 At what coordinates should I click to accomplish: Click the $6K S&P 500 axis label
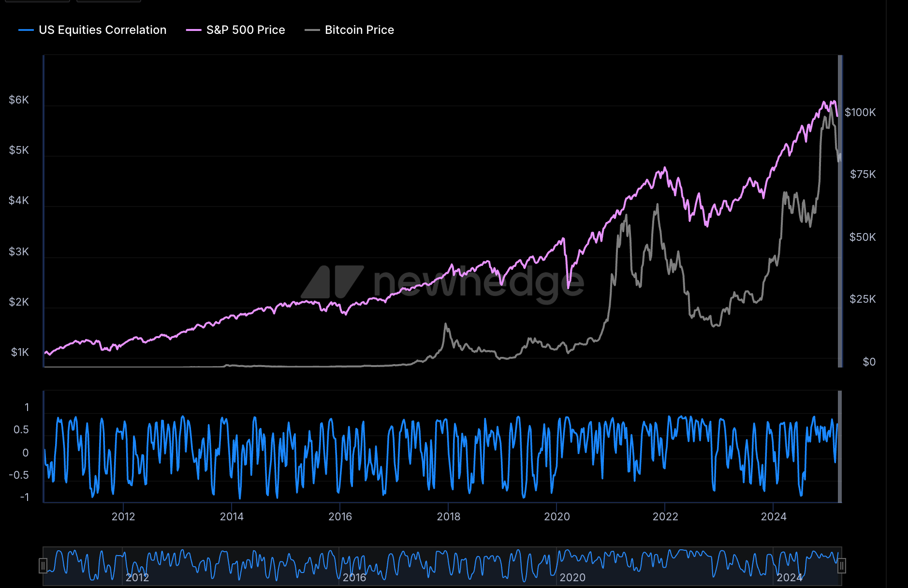pos(19,100)
